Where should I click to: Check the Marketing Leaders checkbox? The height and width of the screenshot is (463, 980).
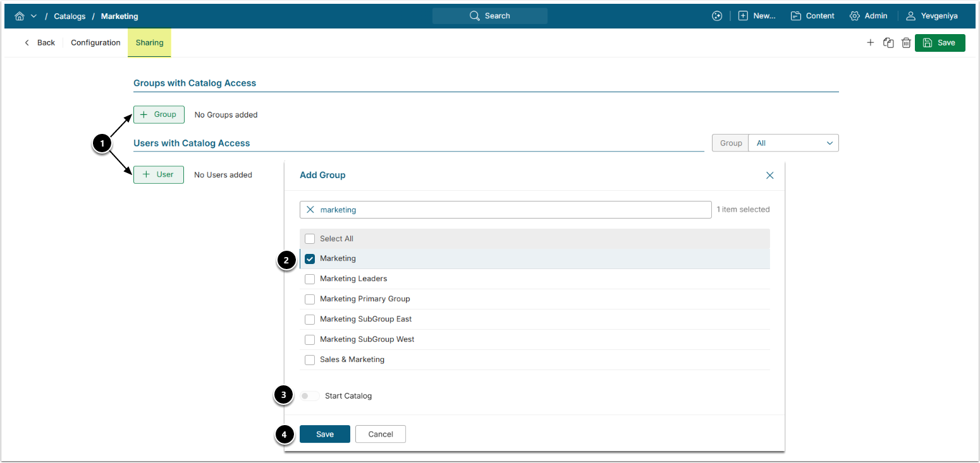[310, 279]
